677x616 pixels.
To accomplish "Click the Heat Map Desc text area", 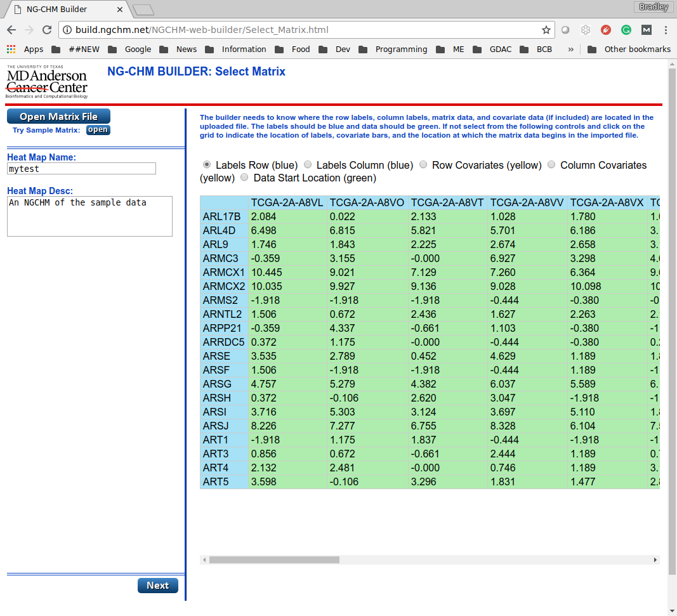I will (90, 216).
